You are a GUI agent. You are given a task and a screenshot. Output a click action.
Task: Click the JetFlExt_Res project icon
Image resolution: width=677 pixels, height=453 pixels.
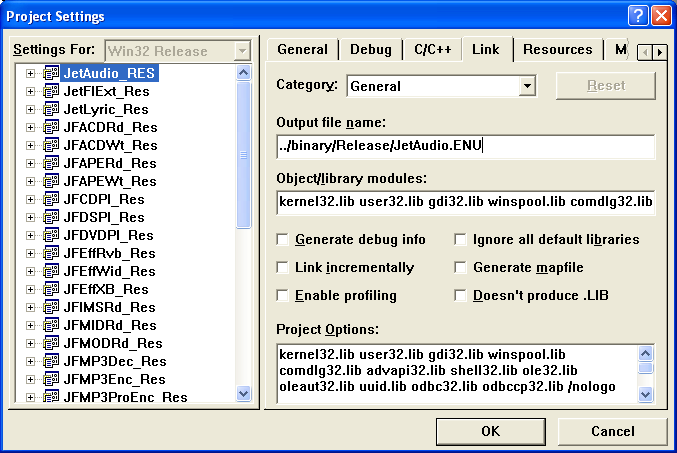pos(51,92)
